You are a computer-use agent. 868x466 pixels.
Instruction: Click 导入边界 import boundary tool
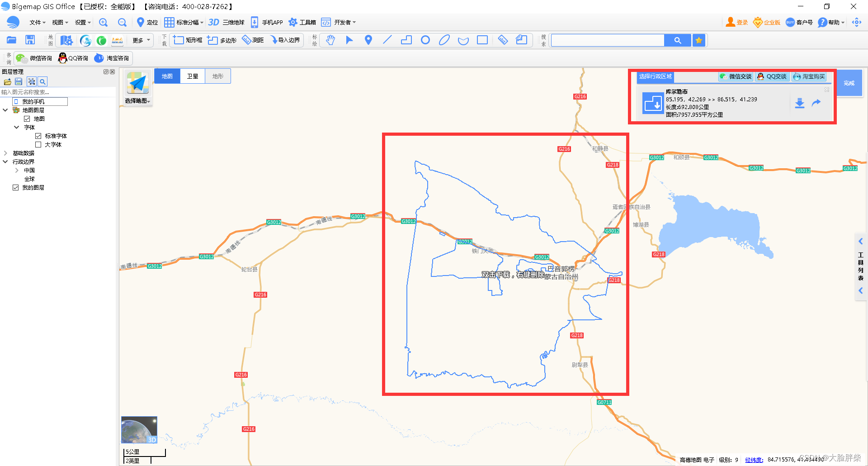pos(285,40)
